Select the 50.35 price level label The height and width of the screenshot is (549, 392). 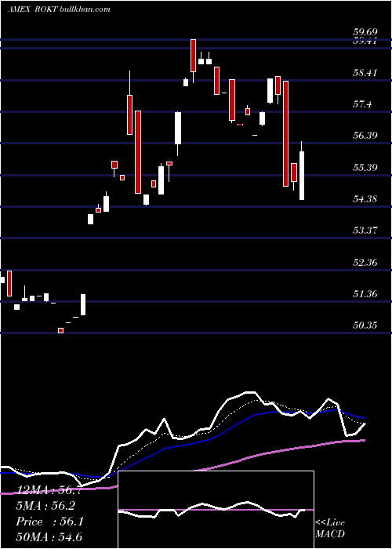coord(365,325)
